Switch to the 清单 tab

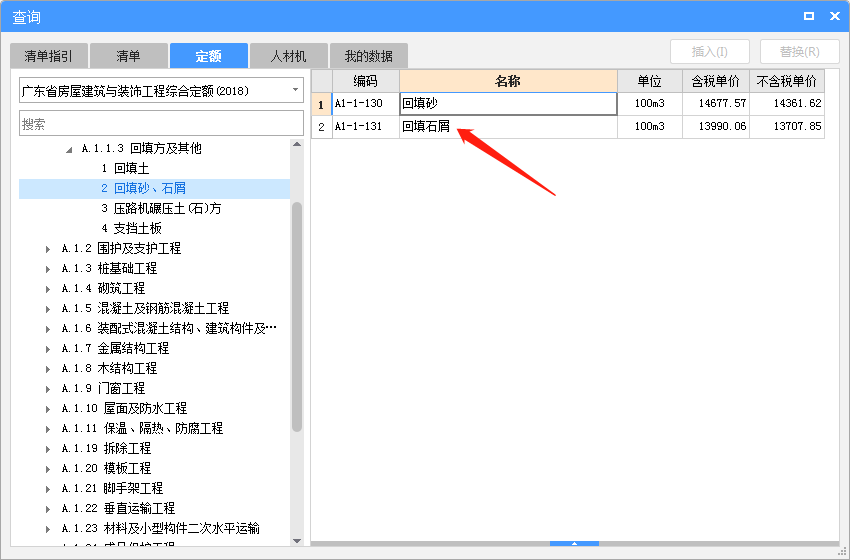(128, 56)
